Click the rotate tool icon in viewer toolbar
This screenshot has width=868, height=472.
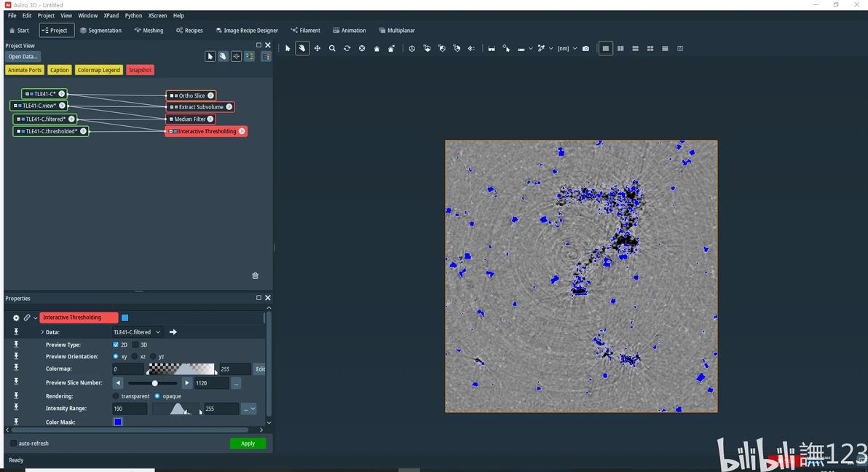[347, 49]
